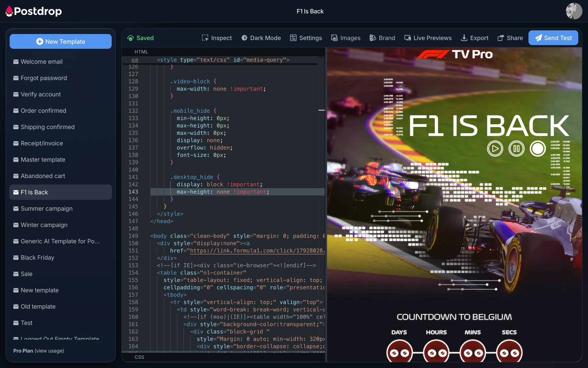Screen dimensions: 588x368
Task: Click the Export download icon
Action: (464, 38)
